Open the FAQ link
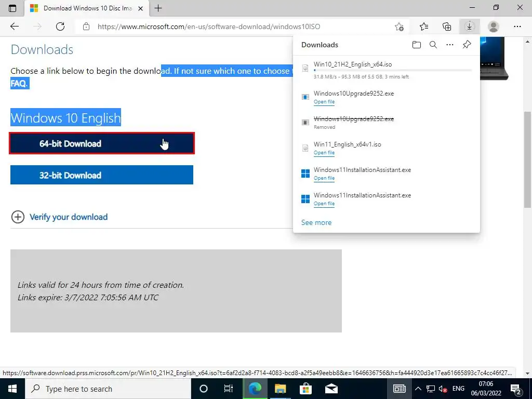The height and width of the screenshot is (399, 532). (19, 83)
